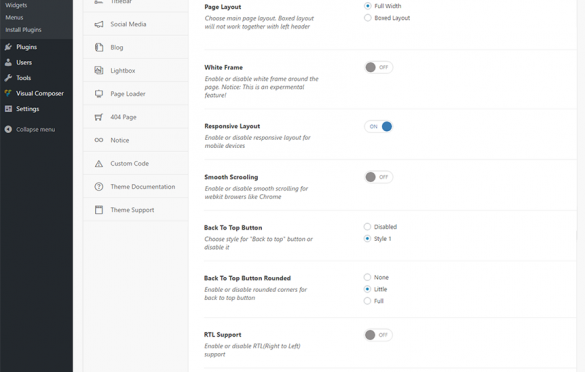Enable the Smooth Scrolling toggle

(378, 177)
